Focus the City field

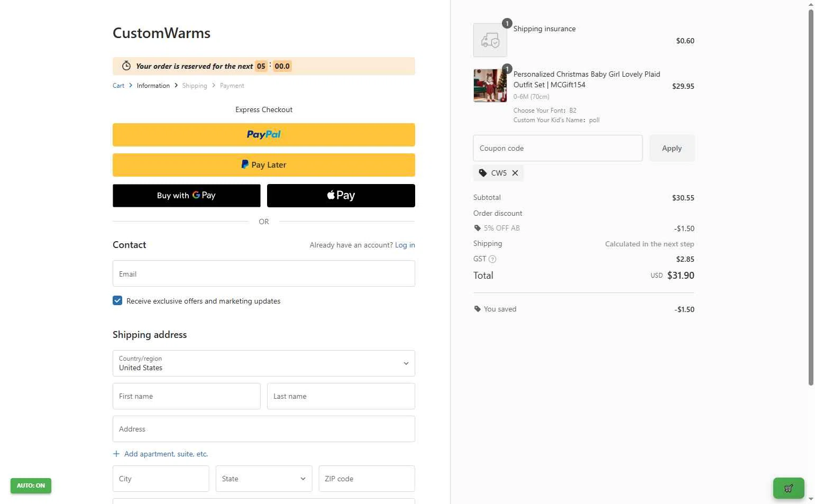(x=161, y=479)
